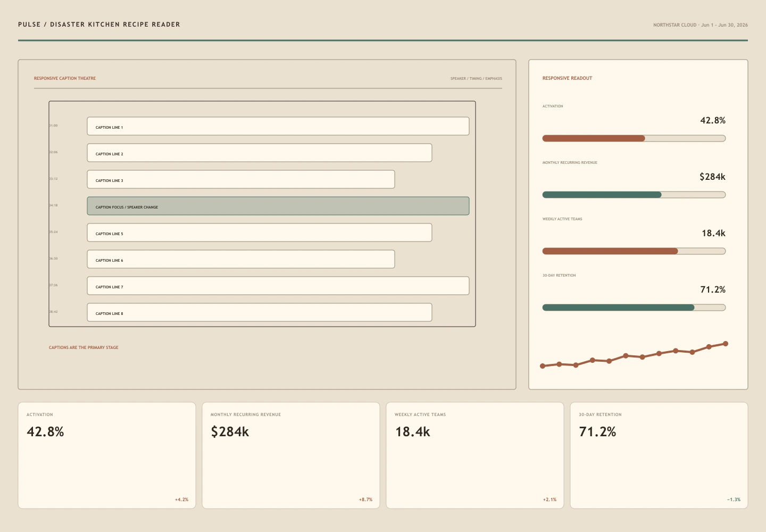This screenshot has width=766, height=532.
Task: Open the Weekly Active Teams summary card
Action: [x=475, y=455]
